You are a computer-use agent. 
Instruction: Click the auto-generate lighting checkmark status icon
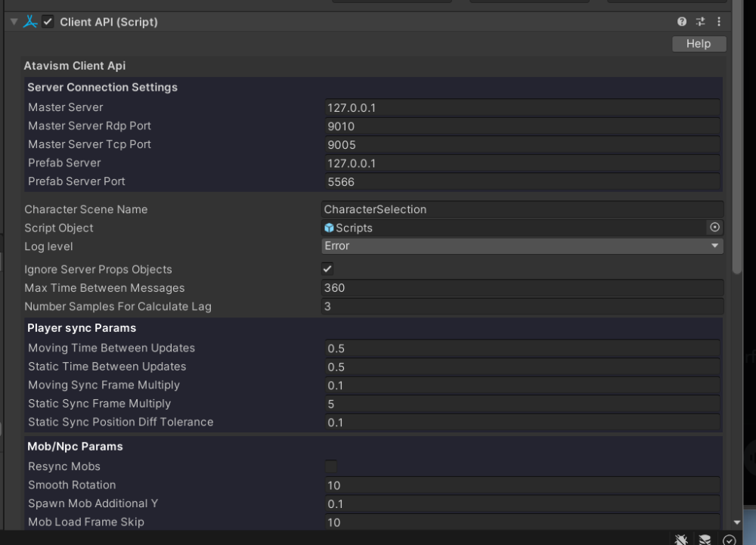pyautogui.click(x=729, y=539)
